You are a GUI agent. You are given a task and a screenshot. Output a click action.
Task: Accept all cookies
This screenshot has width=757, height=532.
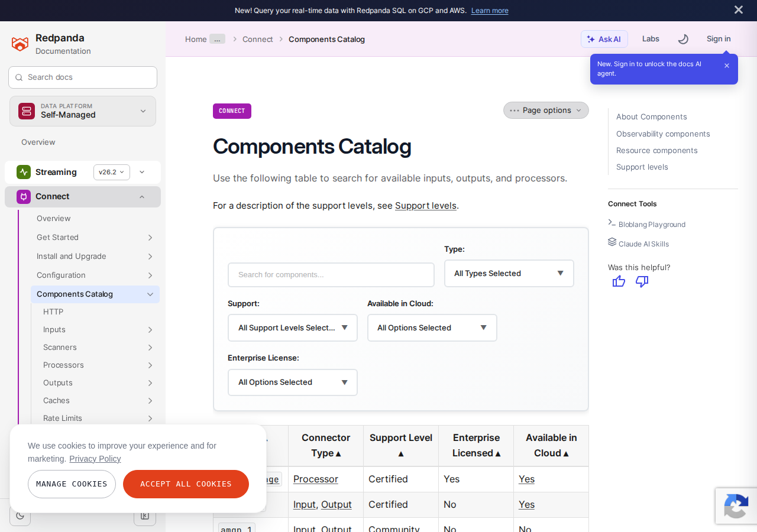[x=186, y=484]
